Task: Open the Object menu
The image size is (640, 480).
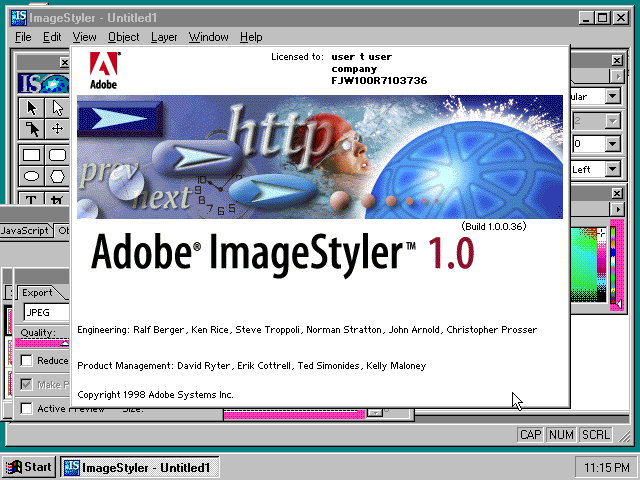Action: [123, 37]
